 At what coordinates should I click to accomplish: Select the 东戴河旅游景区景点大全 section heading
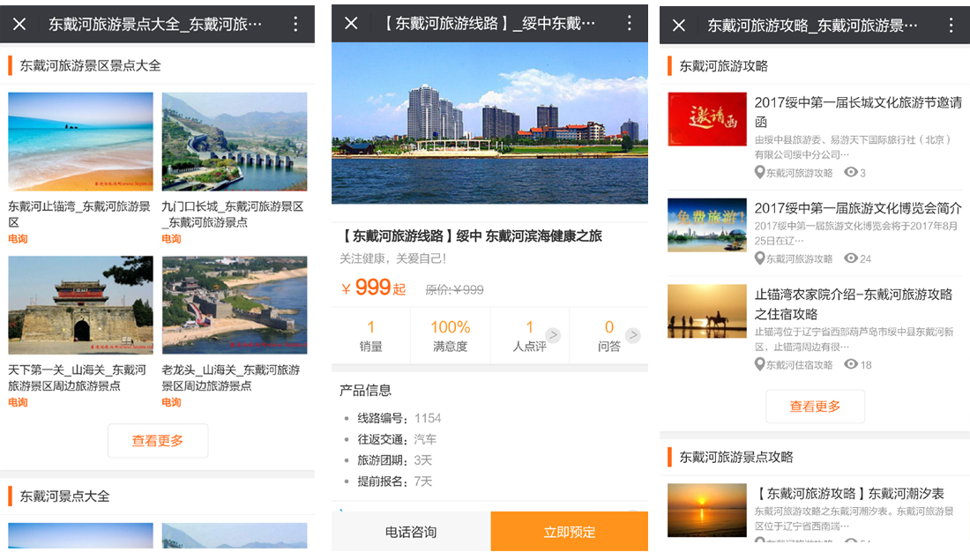(90, 65)
